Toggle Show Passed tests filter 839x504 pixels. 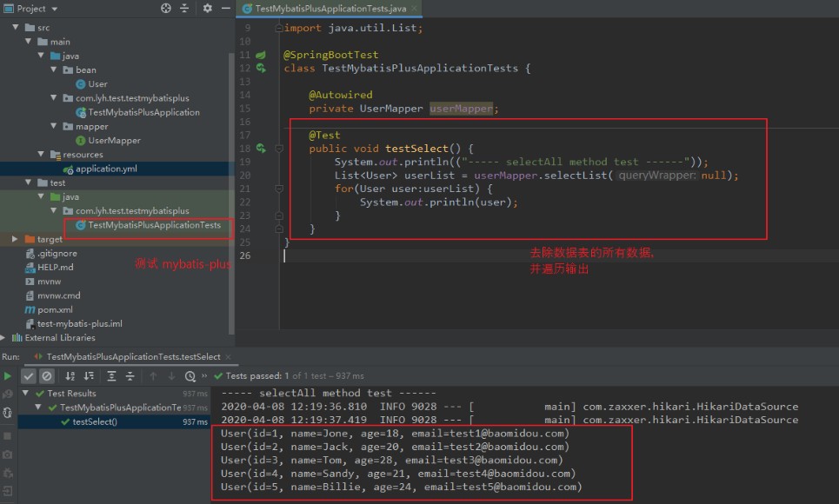(29, 376)
